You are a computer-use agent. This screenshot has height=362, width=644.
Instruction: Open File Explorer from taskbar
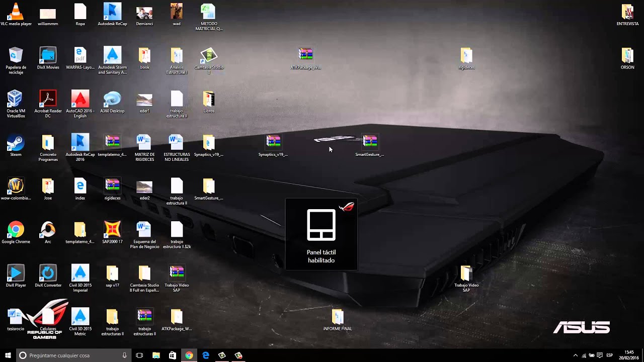point(156,355)
